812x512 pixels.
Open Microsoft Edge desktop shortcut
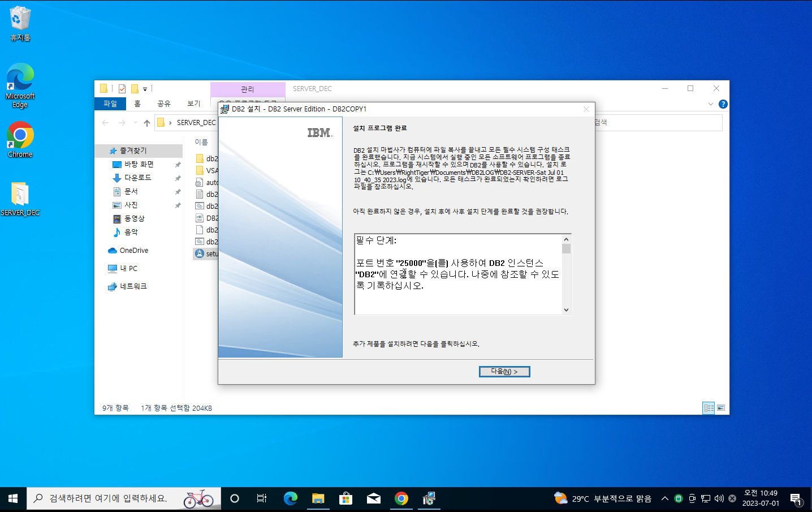[x=20, y=85]
